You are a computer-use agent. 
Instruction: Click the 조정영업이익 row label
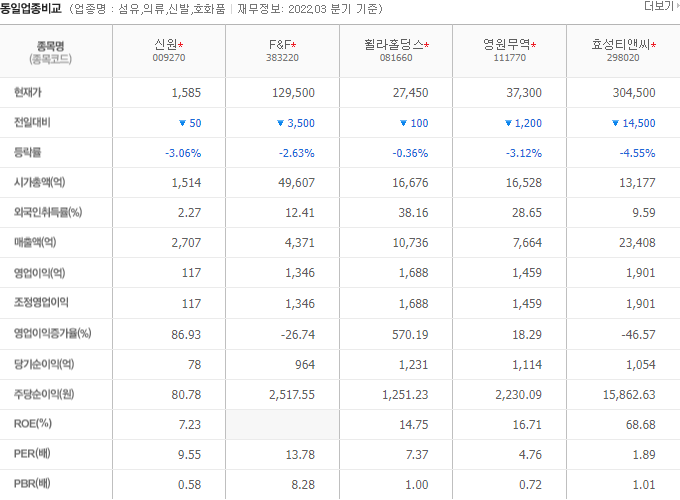coord(41,303)
